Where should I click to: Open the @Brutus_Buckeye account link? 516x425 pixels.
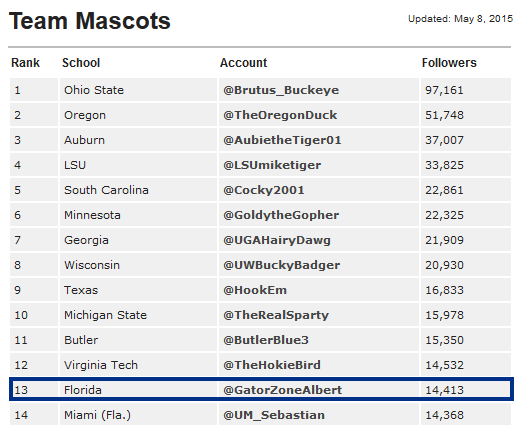click(281, 90)
